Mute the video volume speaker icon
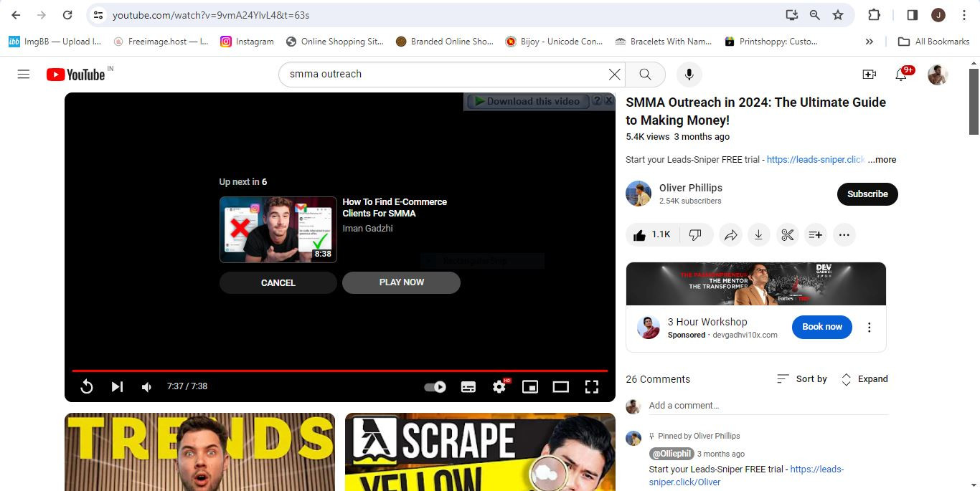This screenshot has height=491, width=980. [147, 387]
